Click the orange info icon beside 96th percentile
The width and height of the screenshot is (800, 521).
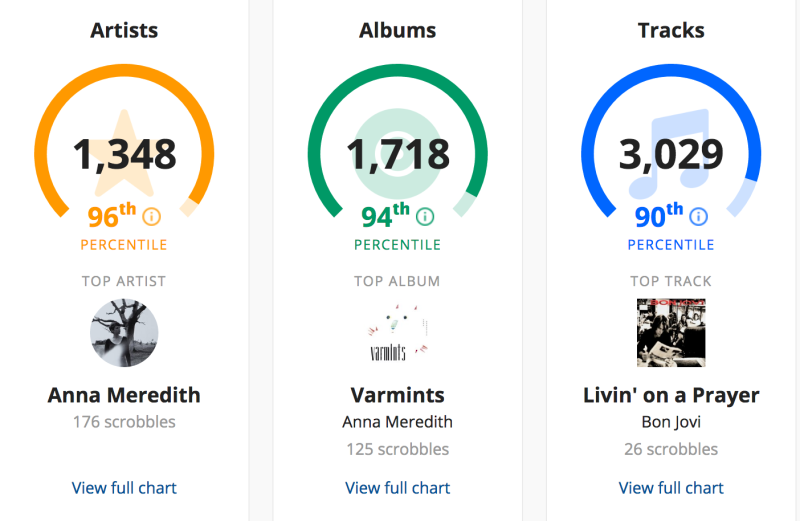tap(151, 217)
